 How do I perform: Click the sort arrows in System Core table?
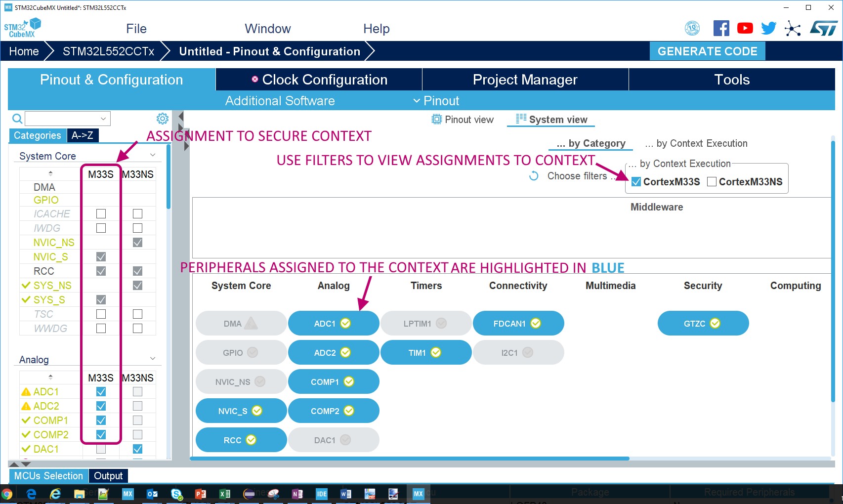[x=50, y=173]
